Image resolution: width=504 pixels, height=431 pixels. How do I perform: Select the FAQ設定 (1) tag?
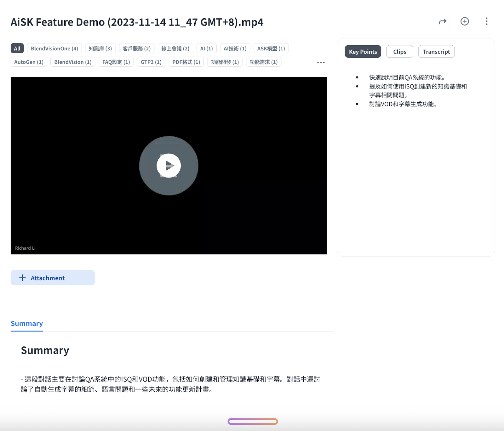coord(116,62)
